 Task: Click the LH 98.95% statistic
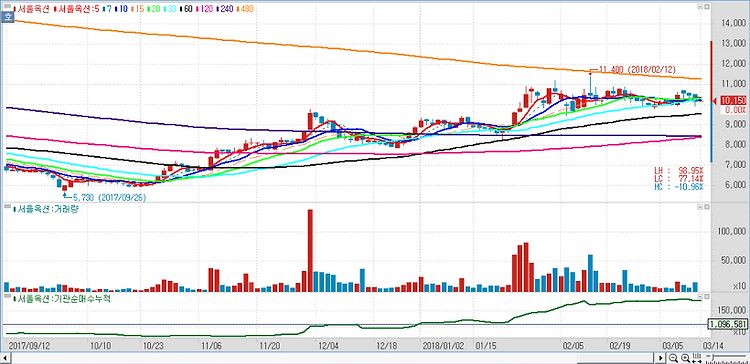[x=679, y=170]
